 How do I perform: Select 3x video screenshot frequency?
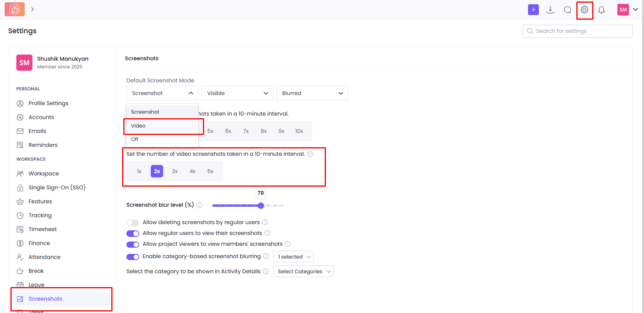175,171
